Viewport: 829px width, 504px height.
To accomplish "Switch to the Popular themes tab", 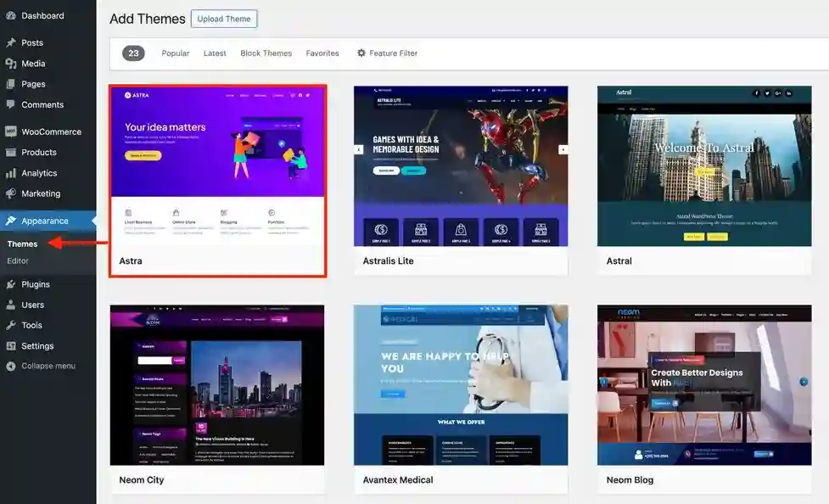I will pos(176,53).
